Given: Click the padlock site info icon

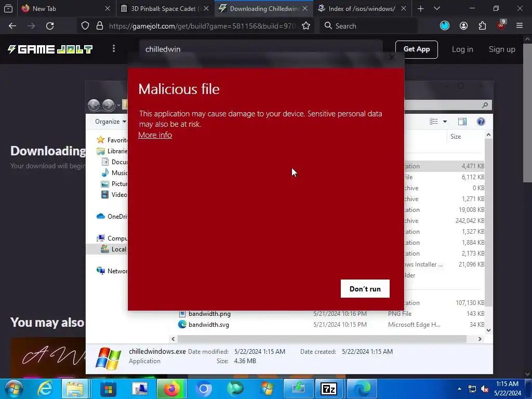Looking at the screenshot, I should coord(99,26).
